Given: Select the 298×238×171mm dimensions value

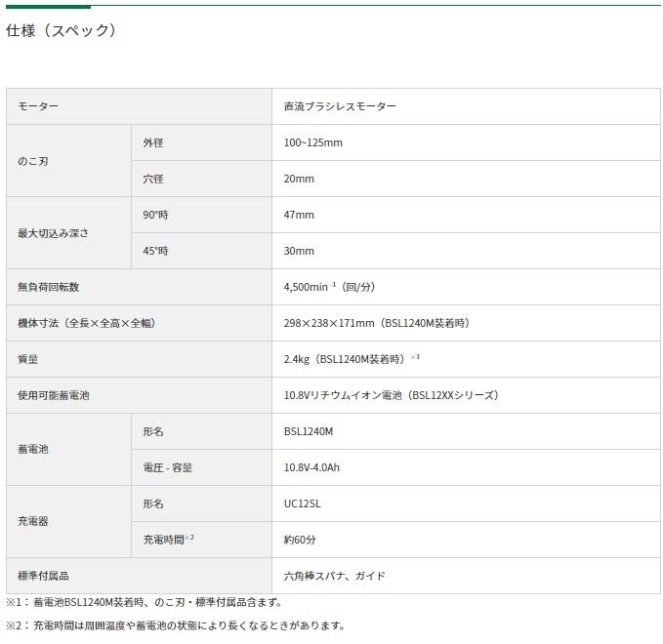Looking at the screenshot, I should click(377, 323).
